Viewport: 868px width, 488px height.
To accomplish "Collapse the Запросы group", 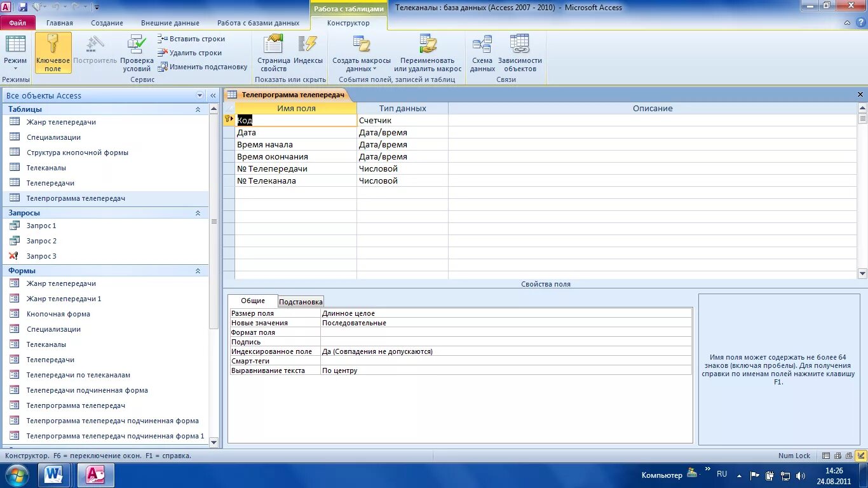I will pos(198,213).
